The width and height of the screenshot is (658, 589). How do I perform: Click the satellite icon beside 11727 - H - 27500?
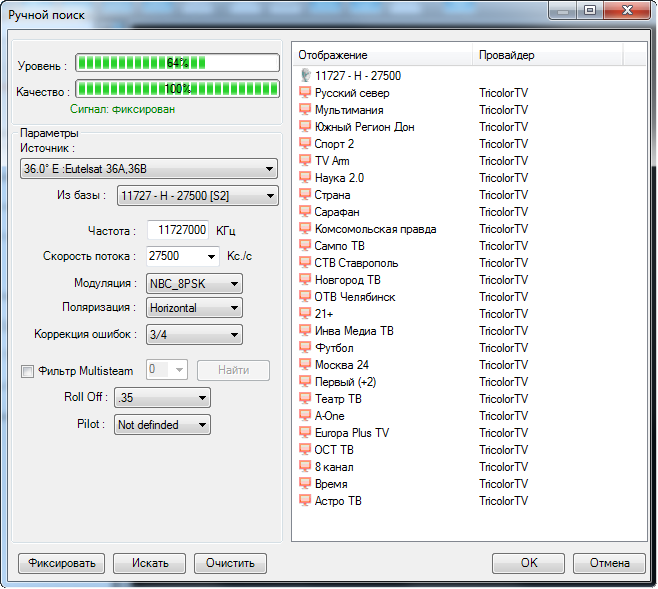tap(306, 76)
